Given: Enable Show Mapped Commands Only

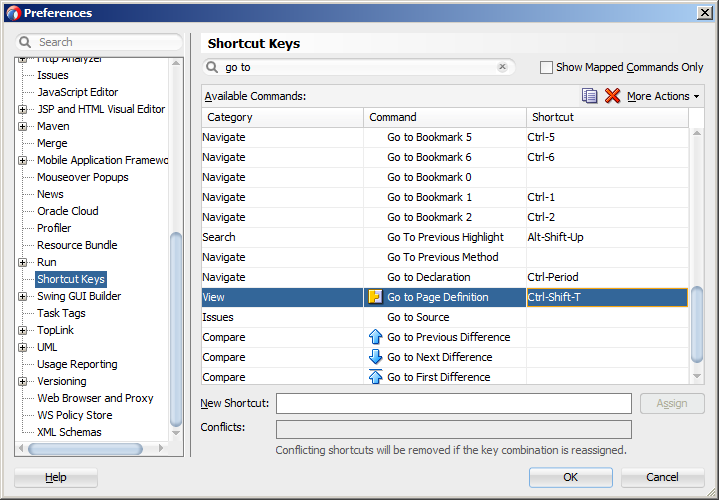Looking at the screenshot, I should [x=546, y=67].
